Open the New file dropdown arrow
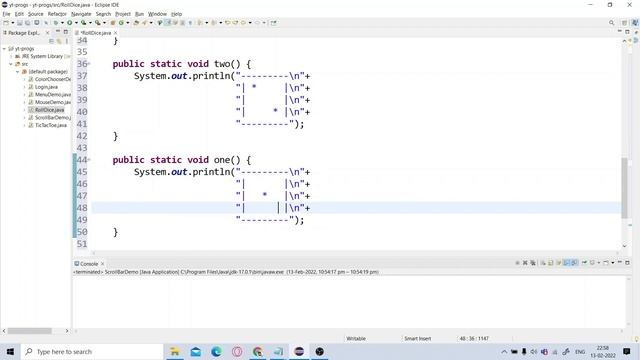Viewport: 640px width, 360px height. 13,23
